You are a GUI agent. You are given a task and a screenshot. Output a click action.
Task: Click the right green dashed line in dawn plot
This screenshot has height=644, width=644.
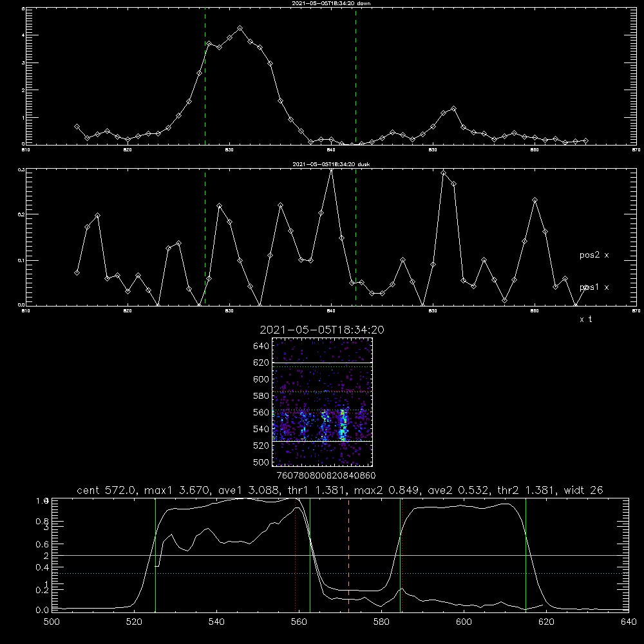point(355,76)
